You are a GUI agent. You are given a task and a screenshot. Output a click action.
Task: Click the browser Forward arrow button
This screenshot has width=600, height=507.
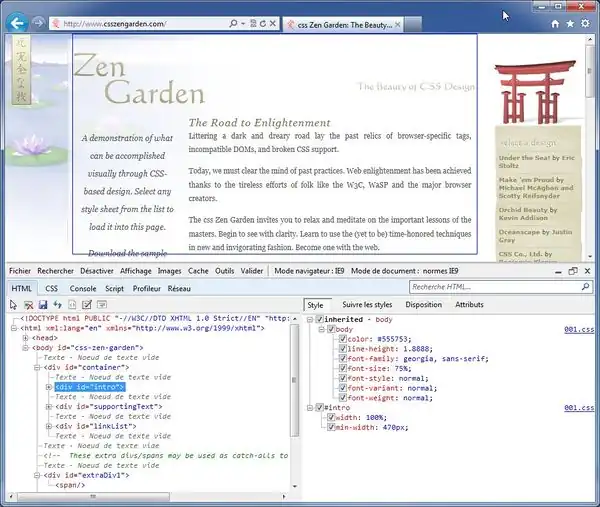click(39, 22)
